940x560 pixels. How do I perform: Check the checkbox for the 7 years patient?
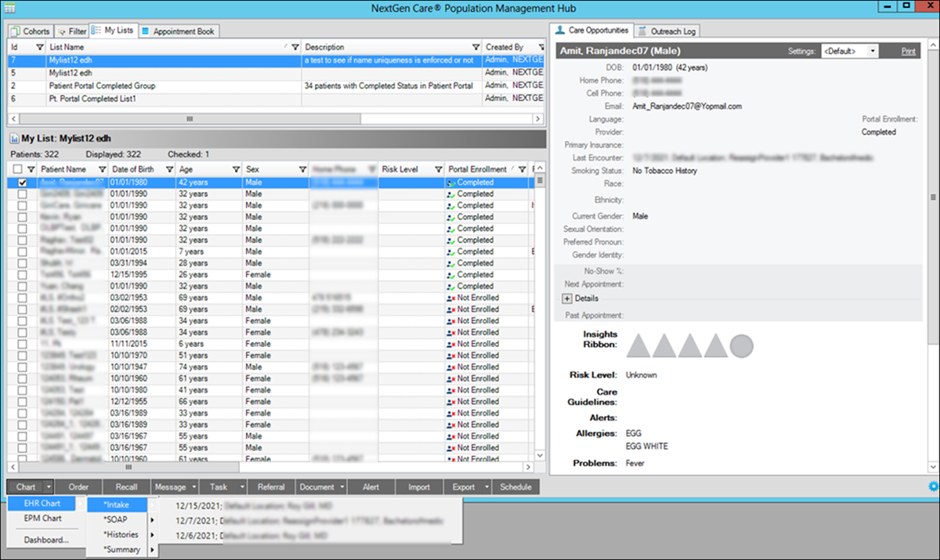tap(23, 252)
